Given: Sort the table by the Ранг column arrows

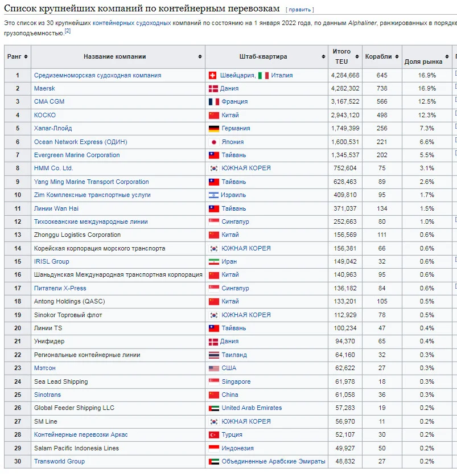Looking at the screenshot, I should click(x=26, y=57).
